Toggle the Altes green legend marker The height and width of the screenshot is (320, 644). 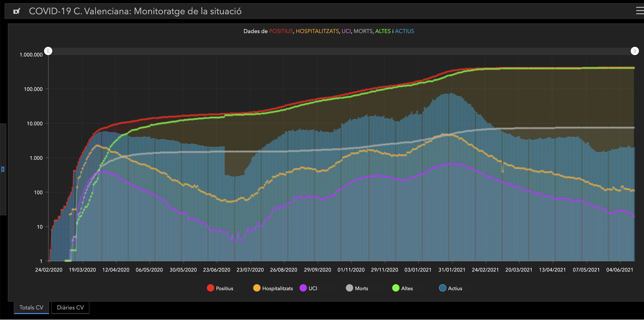pyautogui.click(x=396, y=288)
